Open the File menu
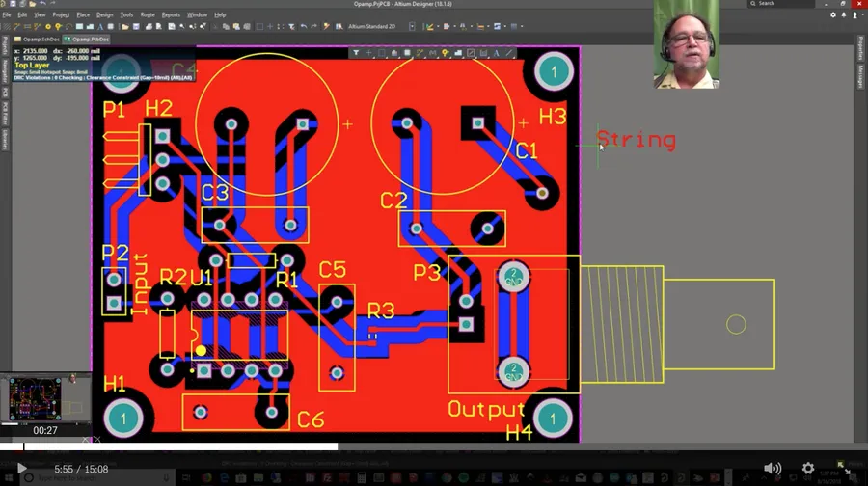The image size is (868, 486). [7, 14]
